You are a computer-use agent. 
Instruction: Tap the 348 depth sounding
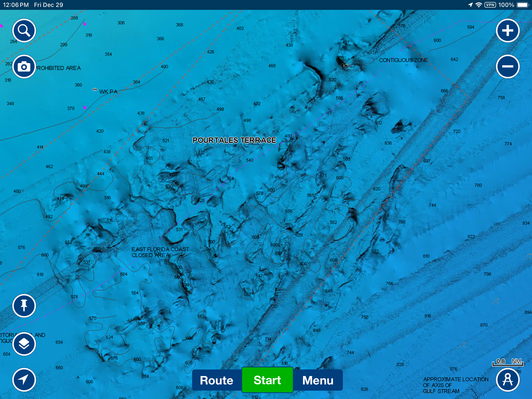point(10,104)
